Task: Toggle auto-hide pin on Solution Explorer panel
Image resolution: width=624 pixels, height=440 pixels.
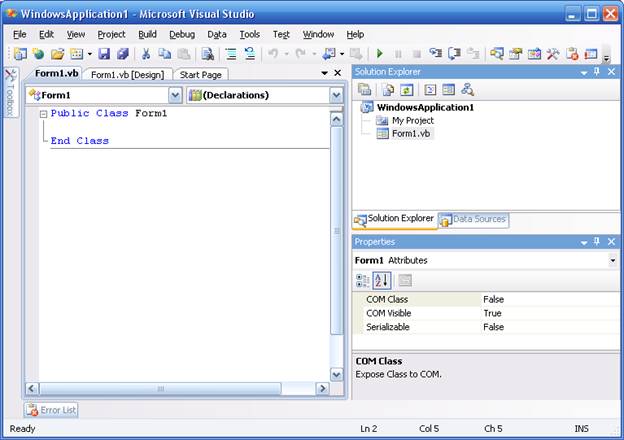Action: (597, 72)
